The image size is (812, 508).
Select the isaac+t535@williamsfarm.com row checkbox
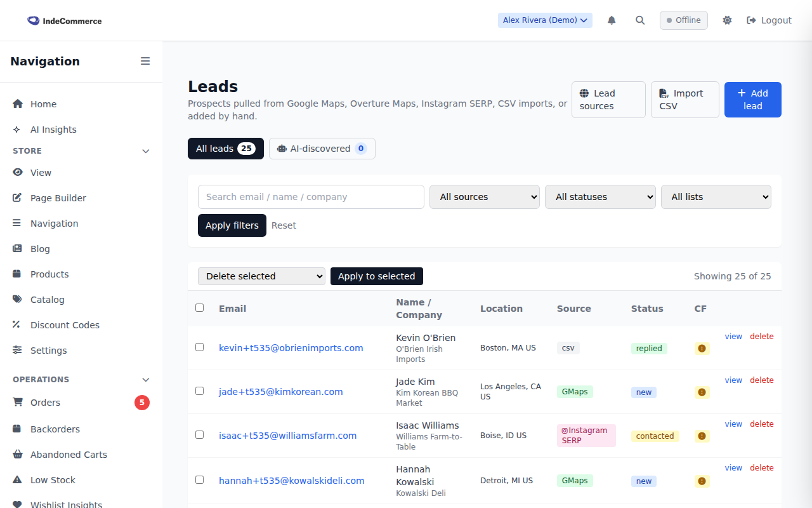click(200, 434)
